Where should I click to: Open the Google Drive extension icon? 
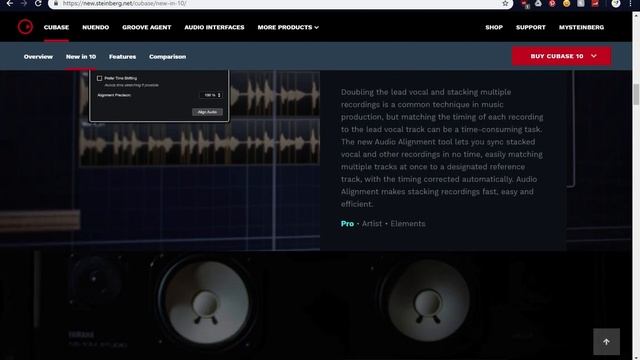pos(538,3)
